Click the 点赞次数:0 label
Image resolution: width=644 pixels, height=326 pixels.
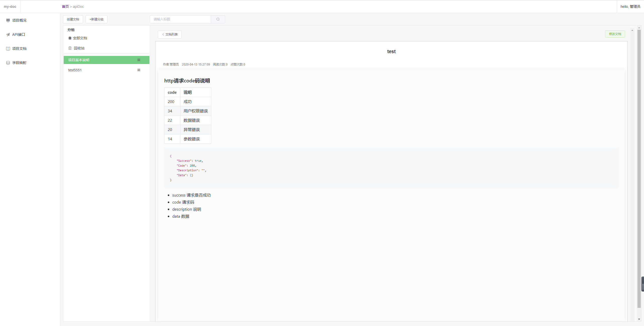[238, 64]
